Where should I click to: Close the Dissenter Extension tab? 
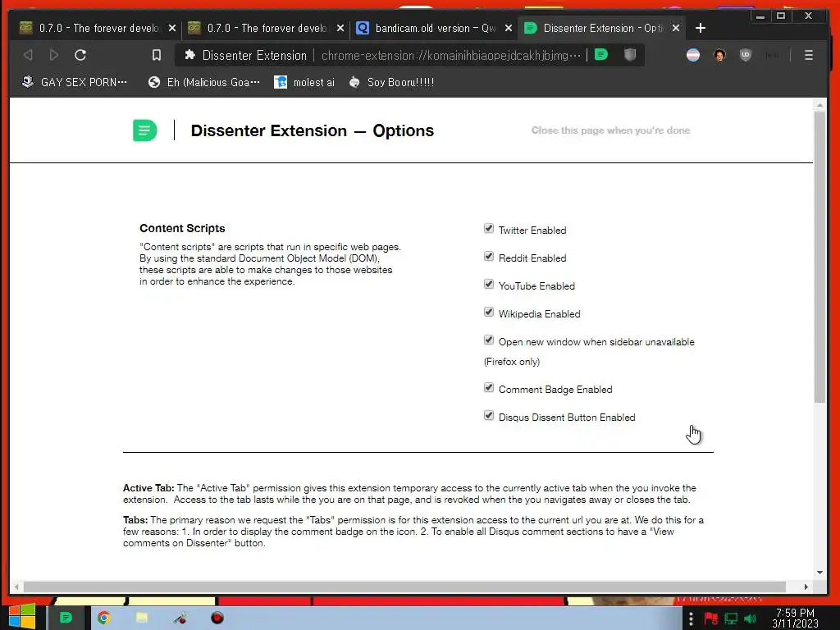click(676, 28)
